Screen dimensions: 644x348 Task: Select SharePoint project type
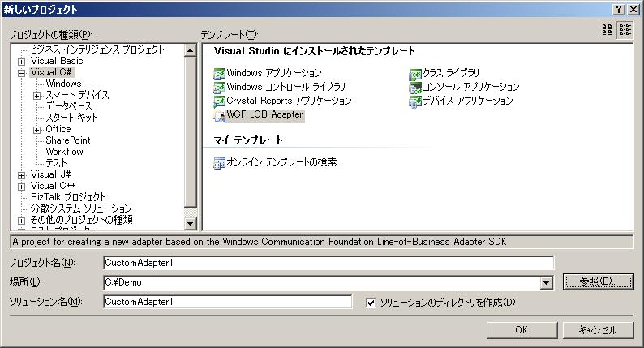point(68,140)
